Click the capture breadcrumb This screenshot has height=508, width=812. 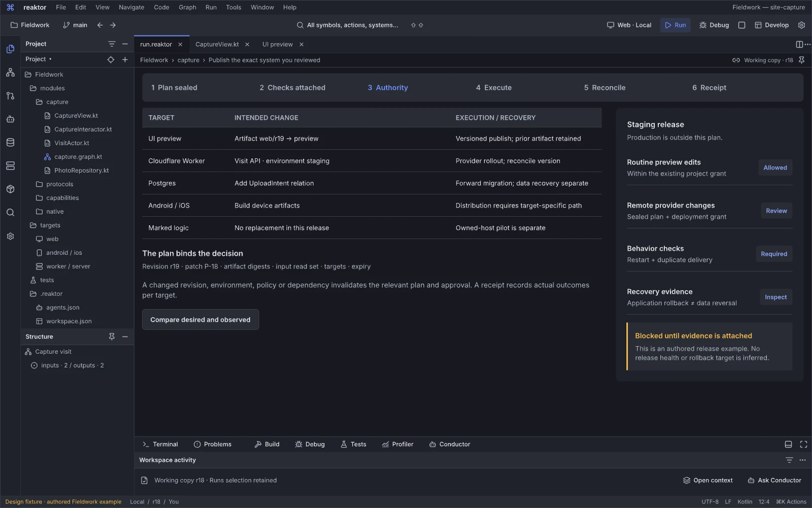tap(188, 60)
